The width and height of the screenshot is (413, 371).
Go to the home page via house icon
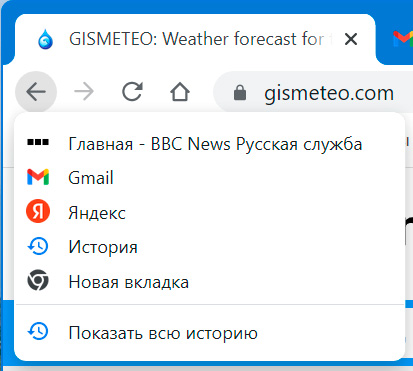click(x=180, y=91)
